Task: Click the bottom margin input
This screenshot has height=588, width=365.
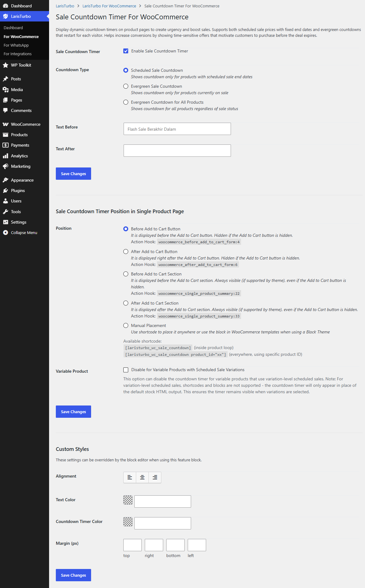Action: pyautogui.click(x=175, y=545)
